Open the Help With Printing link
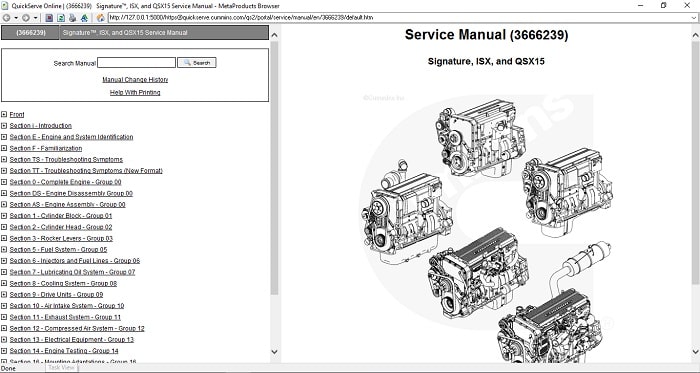The image size is (700, 373). click(x=135, y=92)
